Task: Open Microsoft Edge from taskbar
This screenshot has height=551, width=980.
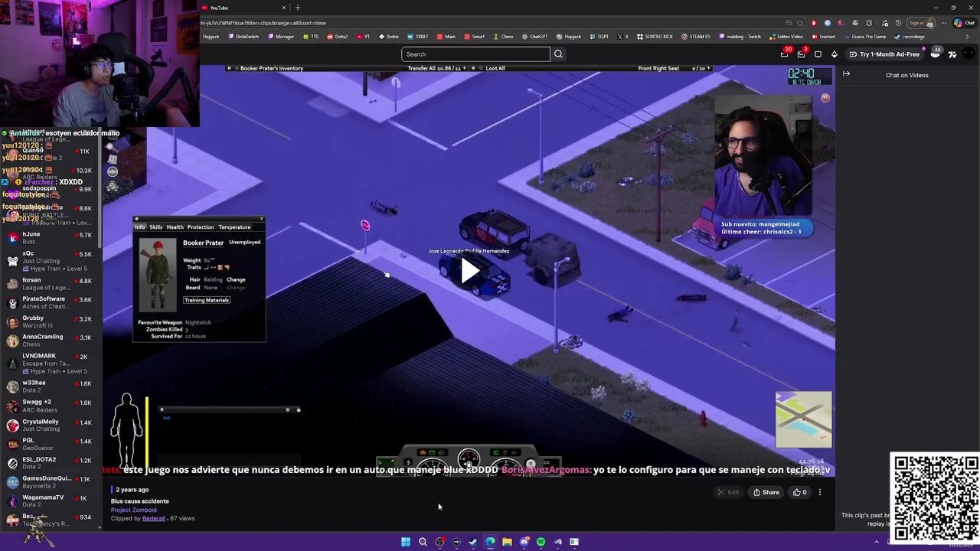Action: coord(490,542)
